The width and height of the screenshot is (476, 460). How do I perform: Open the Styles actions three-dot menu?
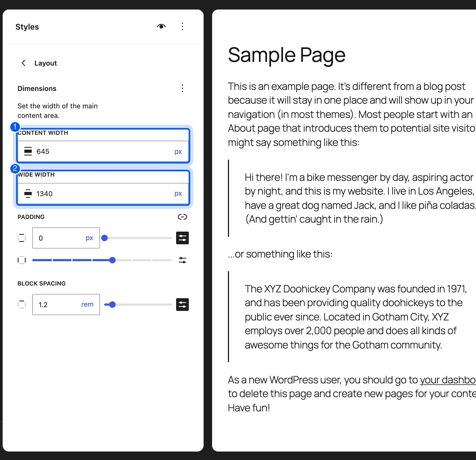coord(182,26)
